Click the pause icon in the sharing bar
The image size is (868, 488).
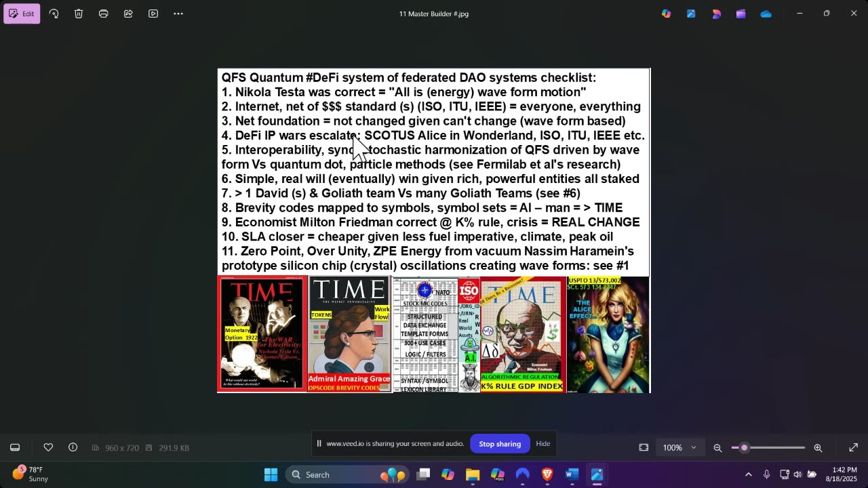click(x=319, y=444)
